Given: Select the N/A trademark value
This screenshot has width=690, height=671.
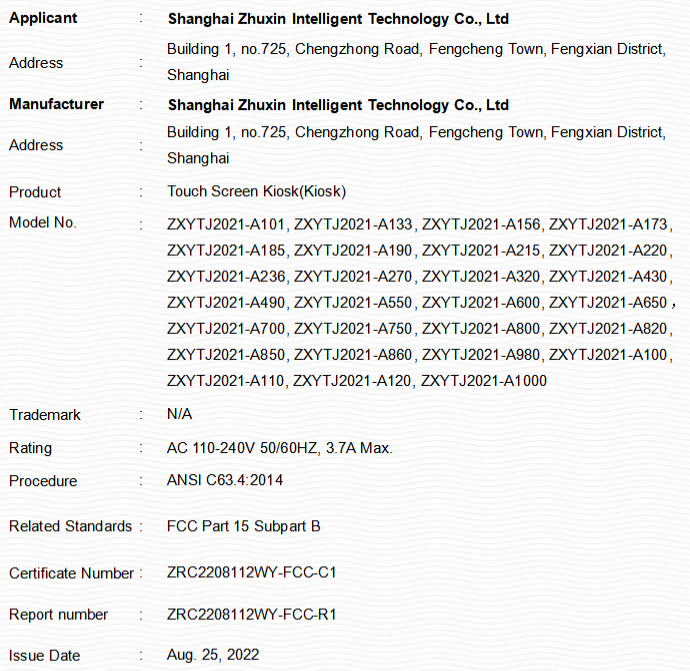Looking at the screenshot, I should click(180, 414).
